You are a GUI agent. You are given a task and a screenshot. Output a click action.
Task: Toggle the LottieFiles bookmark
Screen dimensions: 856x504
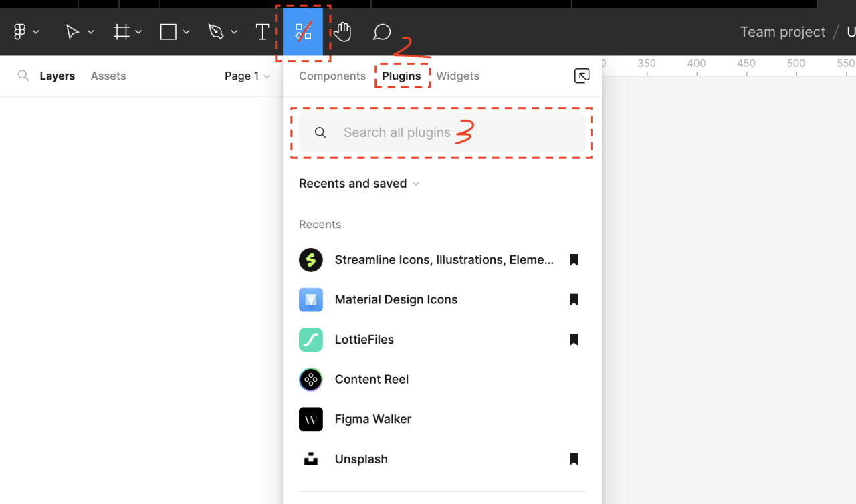click(574, 340)
